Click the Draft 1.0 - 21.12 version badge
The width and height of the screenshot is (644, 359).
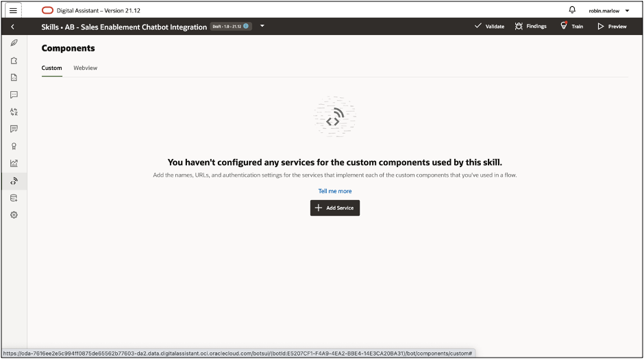231,26
